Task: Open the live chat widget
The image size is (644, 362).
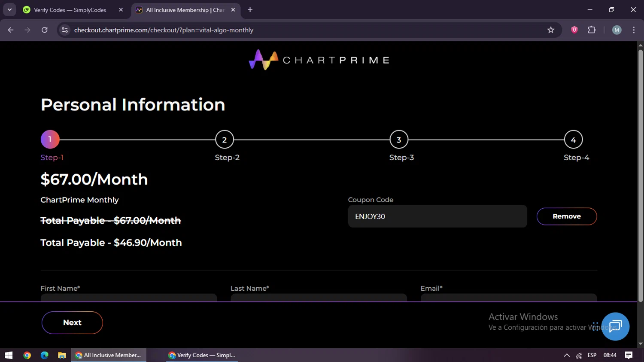Action: tap(615, 326)
